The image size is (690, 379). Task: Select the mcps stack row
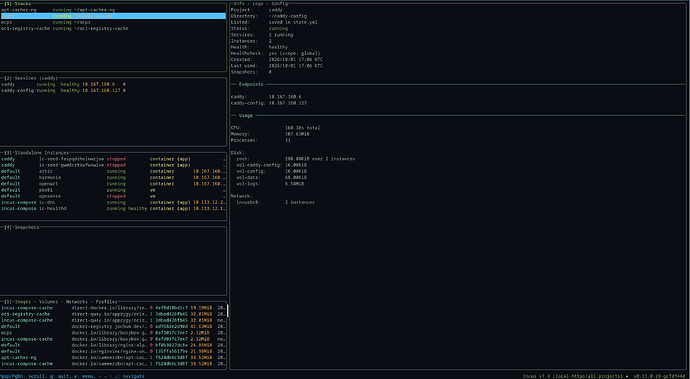click(113, 22)
